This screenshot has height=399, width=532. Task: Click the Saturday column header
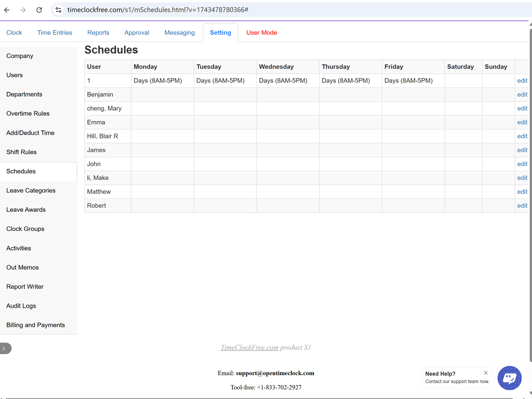(x=463, y=66)
